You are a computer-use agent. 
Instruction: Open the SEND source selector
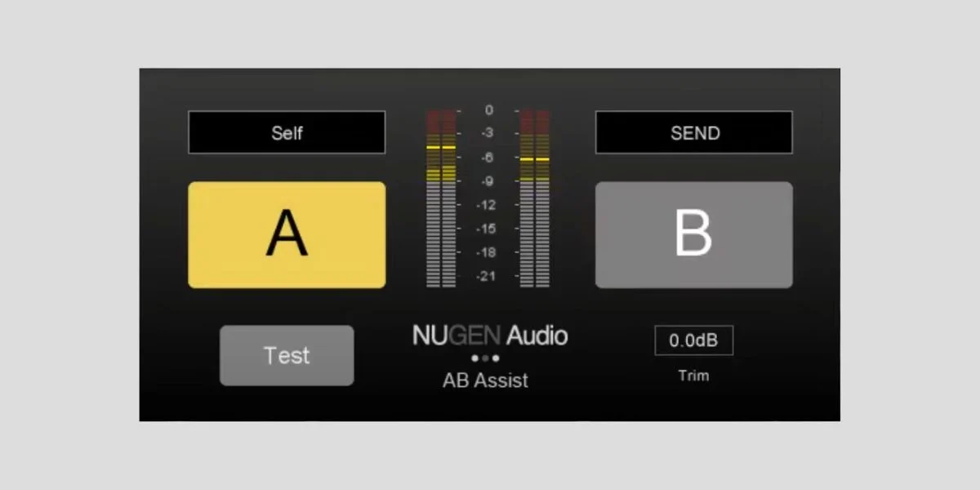[x=693, y=132]
